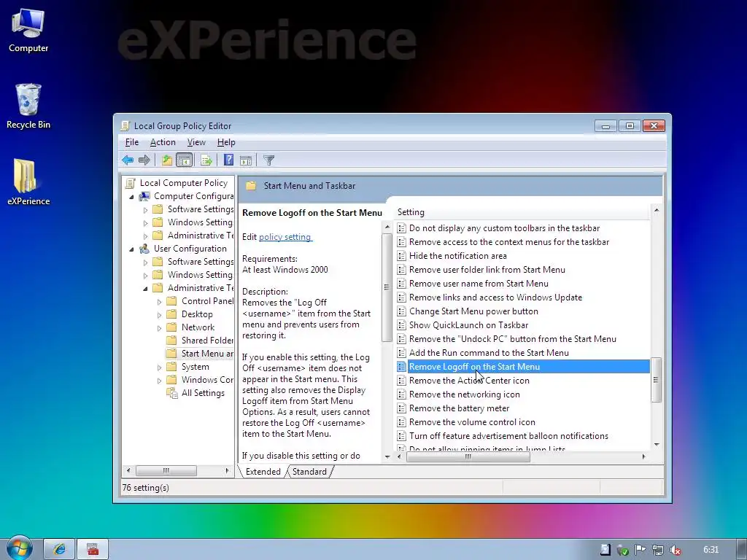
Task: Click the settings list horizontal scrollbar thumb
Action: (x=468, y=456)
